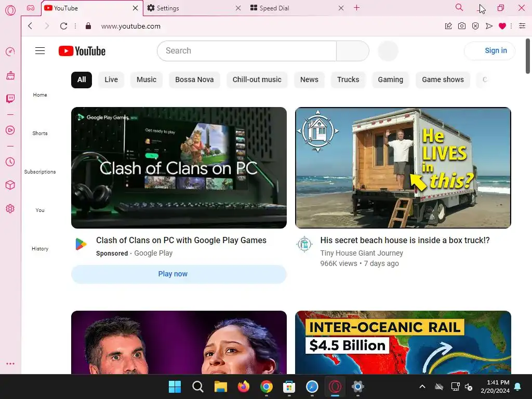
Task: Click the Sign in button
Action: pyautogui.click(x=489, y=50)
